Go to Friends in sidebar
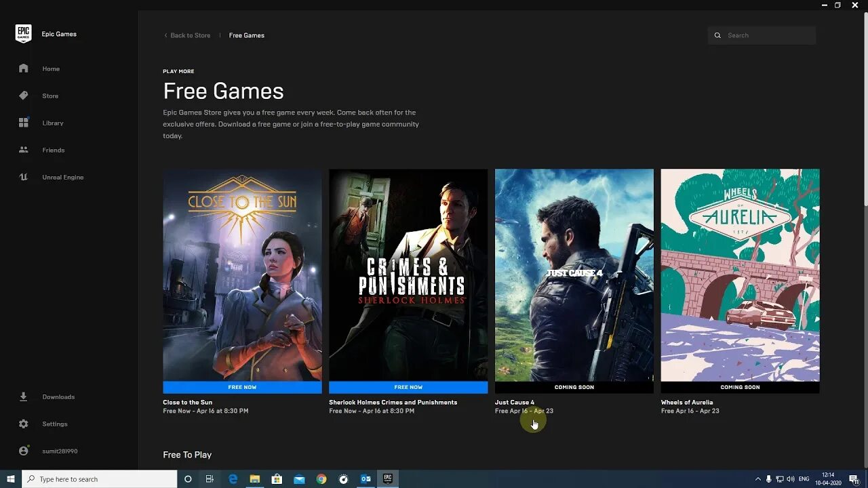868x488 pixels. [54, 150]
